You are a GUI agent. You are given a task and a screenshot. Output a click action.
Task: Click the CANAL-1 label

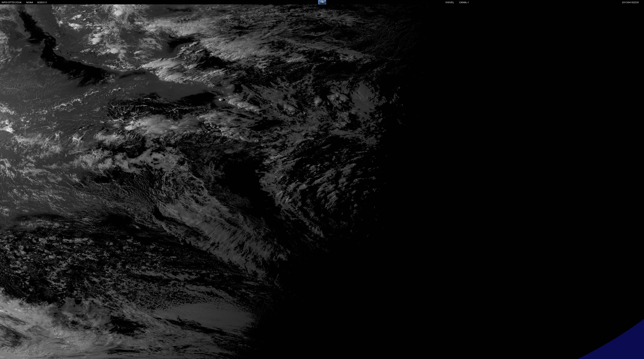tap(464, 3)
